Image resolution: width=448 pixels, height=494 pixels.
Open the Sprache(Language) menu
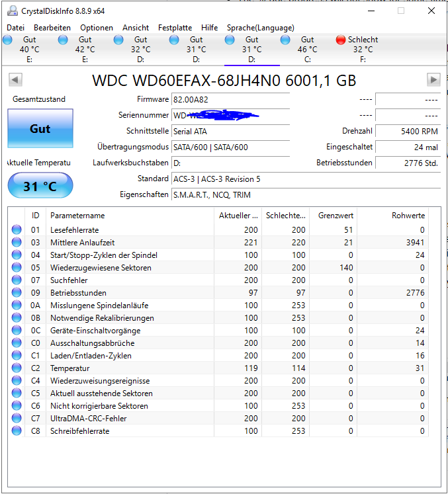(x=261, y=28)
